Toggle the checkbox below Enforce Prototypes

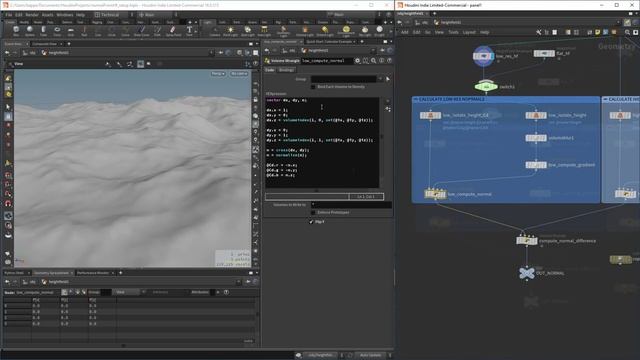pyautogui.click(x=311, y=222)
